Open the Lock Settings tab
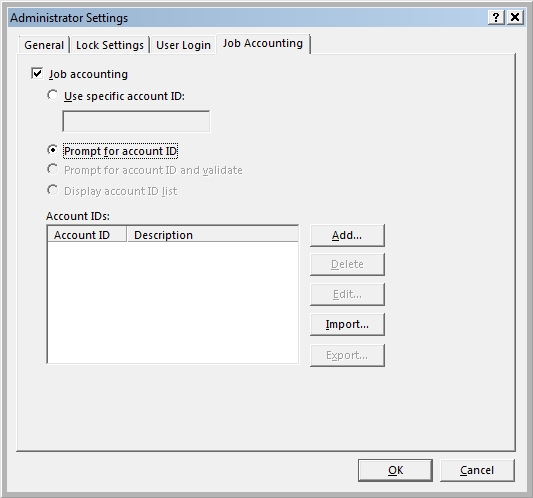 109,45
